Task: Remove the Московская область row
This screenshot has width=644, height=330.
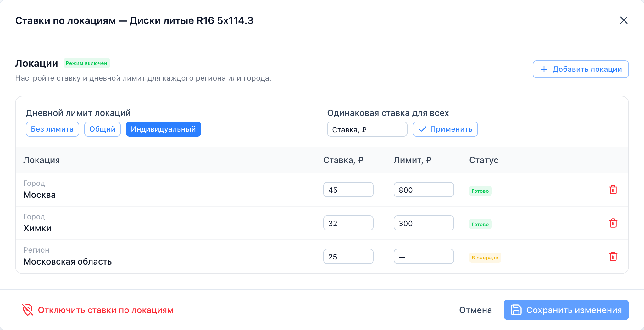Action: 613,256
